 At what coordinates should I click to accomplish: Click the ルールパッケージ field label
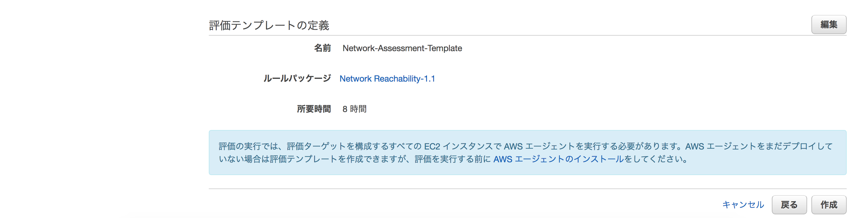coord(297,79)
